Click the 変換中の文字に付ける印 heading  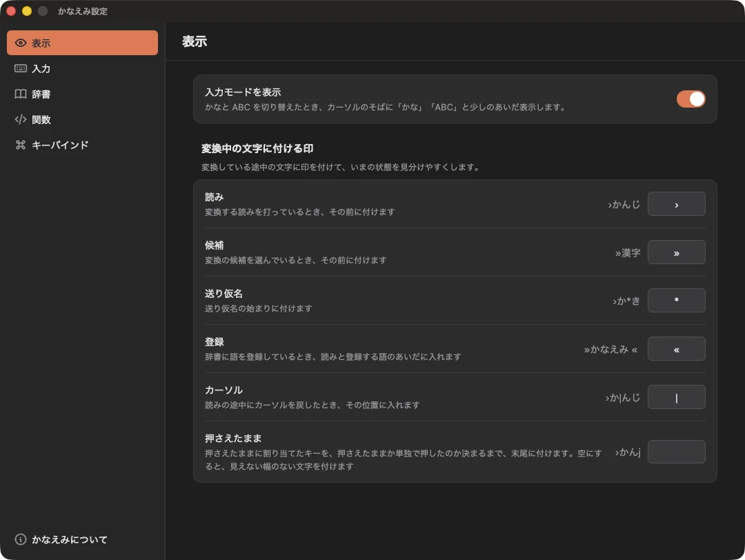click(257, 148)
